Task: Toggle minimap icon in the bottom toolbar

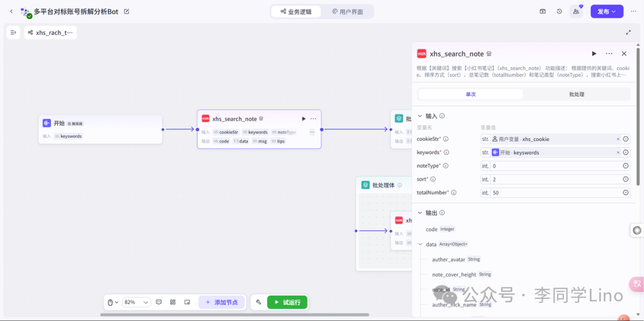Action: click(x=187, y=302)
